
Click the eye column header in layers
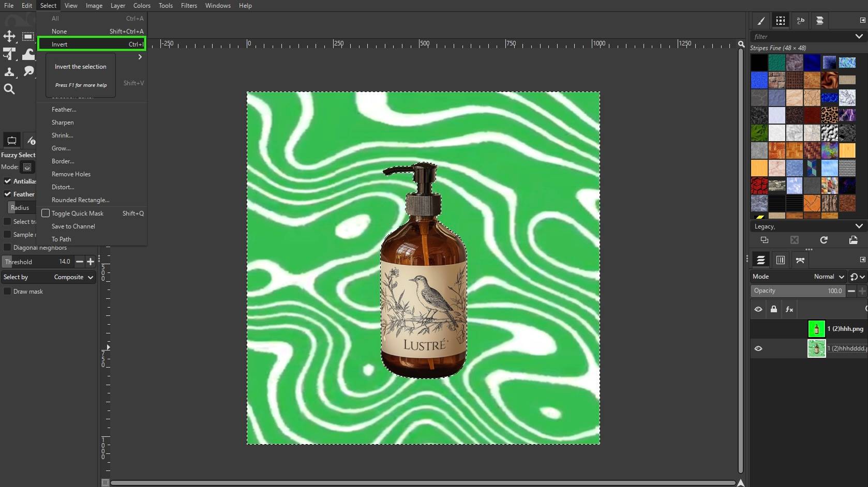(x=758, y=309)
